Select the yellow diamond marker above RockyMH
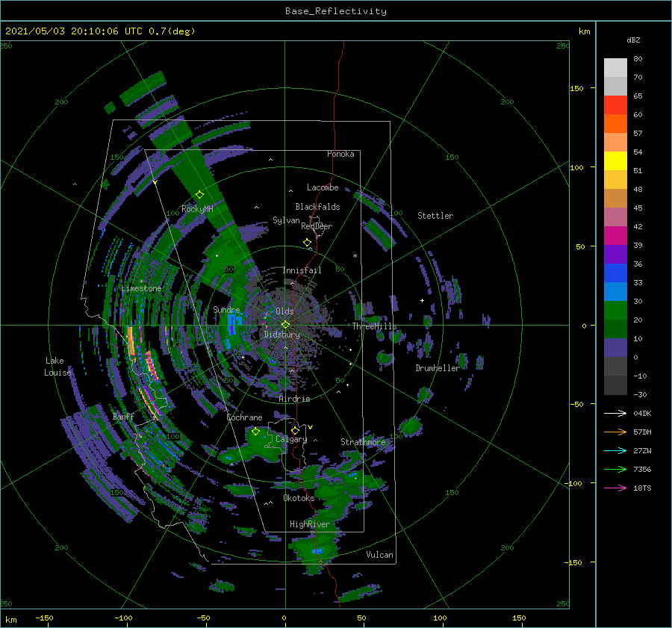The width and height of the screenshot is (672, 628). pyautogui.click(x=199, y=195)
